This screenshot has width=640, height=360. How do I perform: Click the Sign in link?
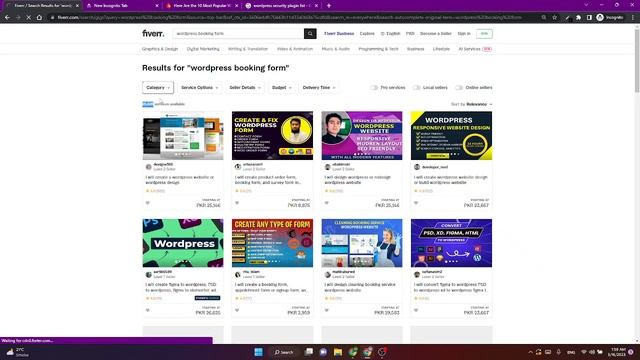click(x=464, y=33)
